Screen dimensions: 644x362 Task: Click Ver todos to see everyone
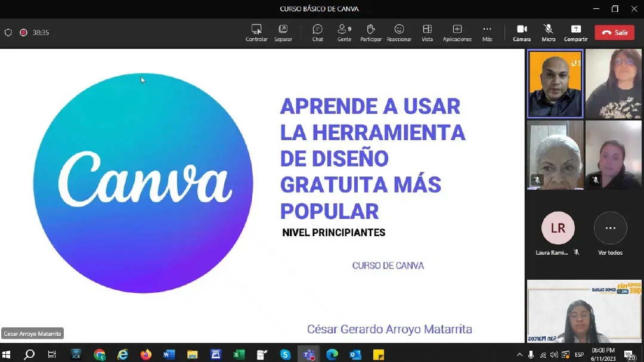[x=611, y=253]
